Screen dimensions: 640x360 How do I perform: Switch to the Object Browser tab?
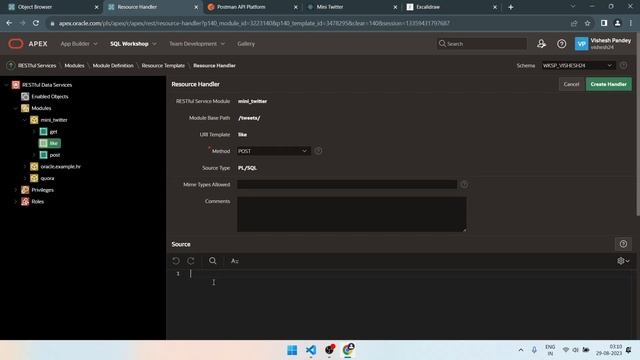tap(52, 7)
